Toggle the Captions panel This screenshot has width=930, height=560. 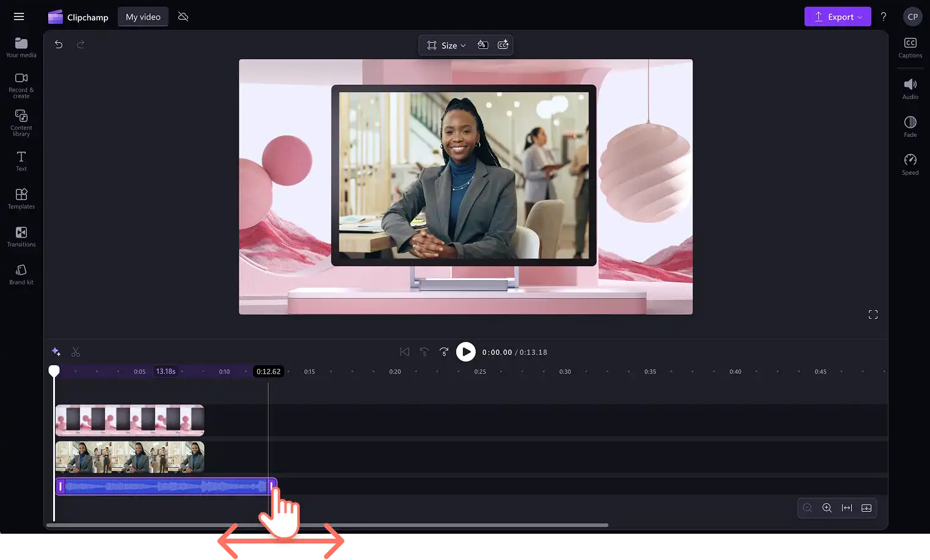[x=910, y=47]
